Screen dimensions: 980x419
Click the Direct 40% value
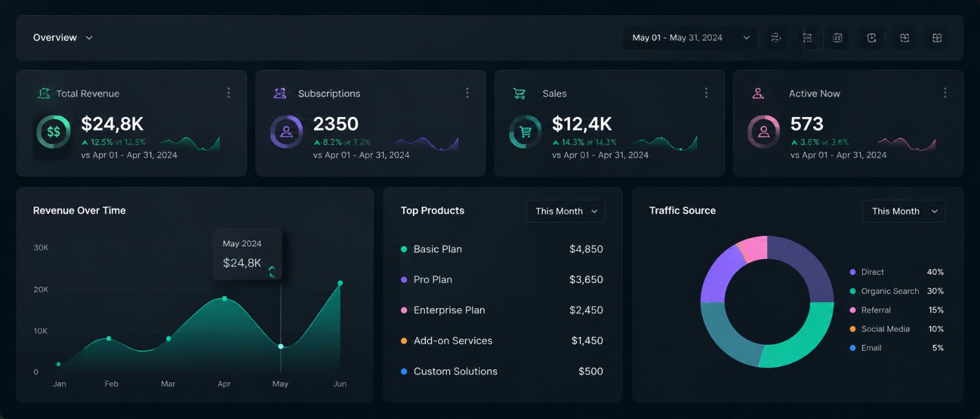point(935,272)
